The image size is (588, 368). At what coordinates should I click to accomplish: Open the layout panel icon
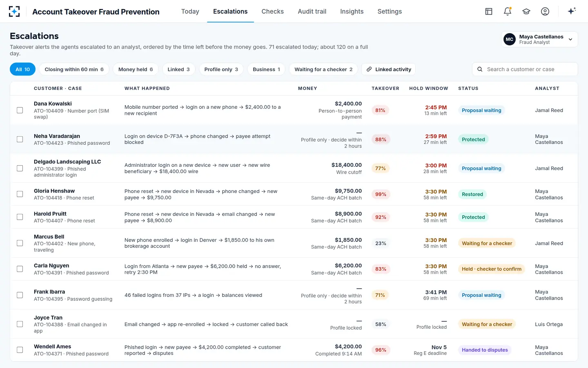pyautogui.click(x=489, y=11)
